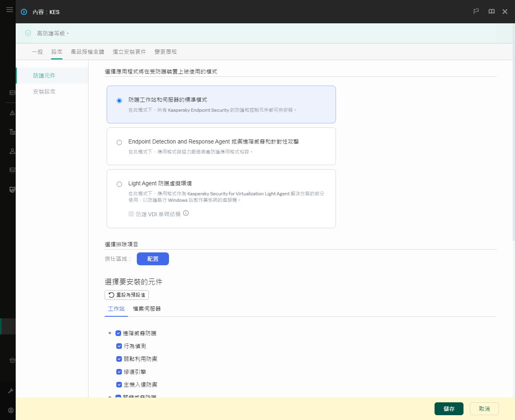Switch to the 檔案伺服器 tab
Screen dimensions: 515x420
[147, 309]
